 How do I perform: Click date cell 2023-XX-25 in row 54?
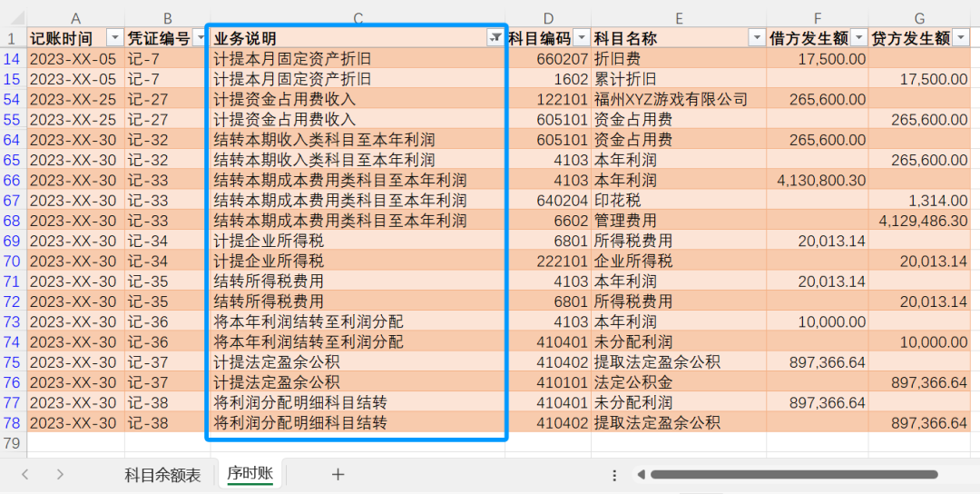75,99
